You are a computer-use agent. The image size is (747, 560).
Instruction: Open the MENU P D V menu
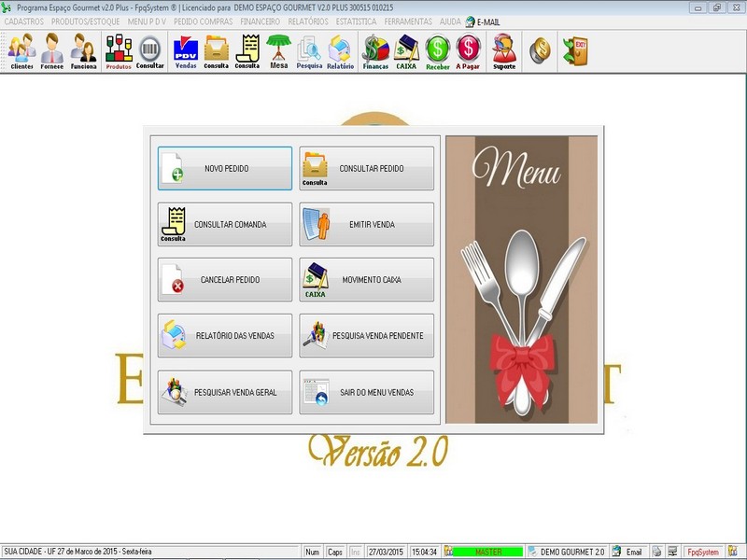(147, 21)
